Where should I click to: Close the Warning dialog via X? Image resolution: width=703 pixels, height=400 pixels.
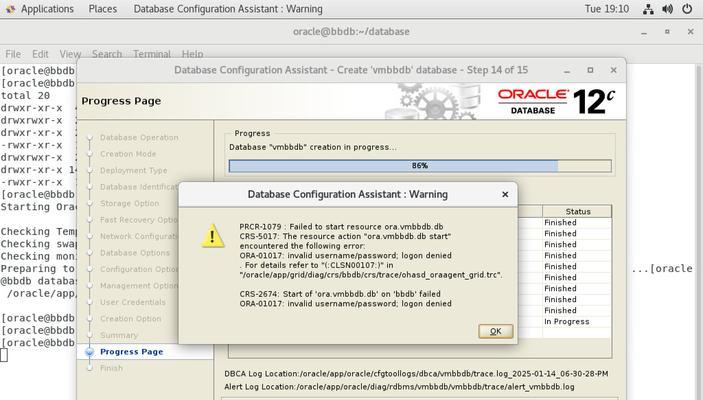point(505,194)
